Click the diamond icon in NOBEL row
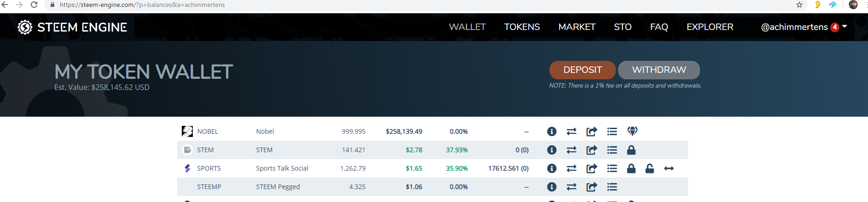 click(x=632, y=131)
